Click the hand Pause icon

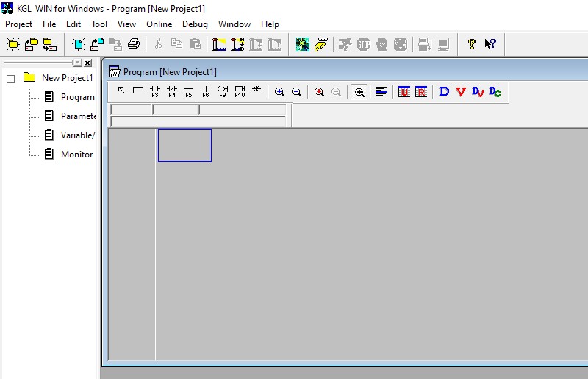point(381,44)
